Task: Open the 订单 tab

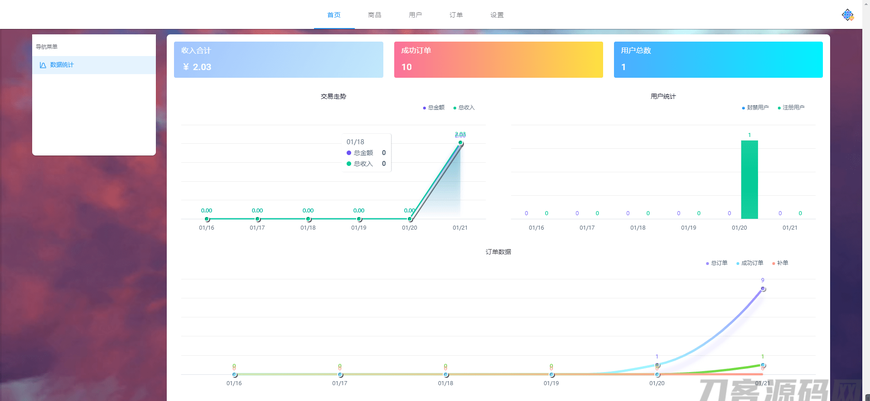Action: coord(456,15)
